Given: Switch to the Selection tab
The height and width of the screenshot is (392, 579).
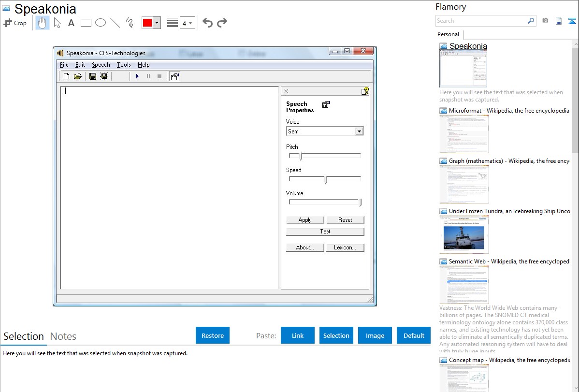Looking at the screenshot, I should [x=24, y=336].
